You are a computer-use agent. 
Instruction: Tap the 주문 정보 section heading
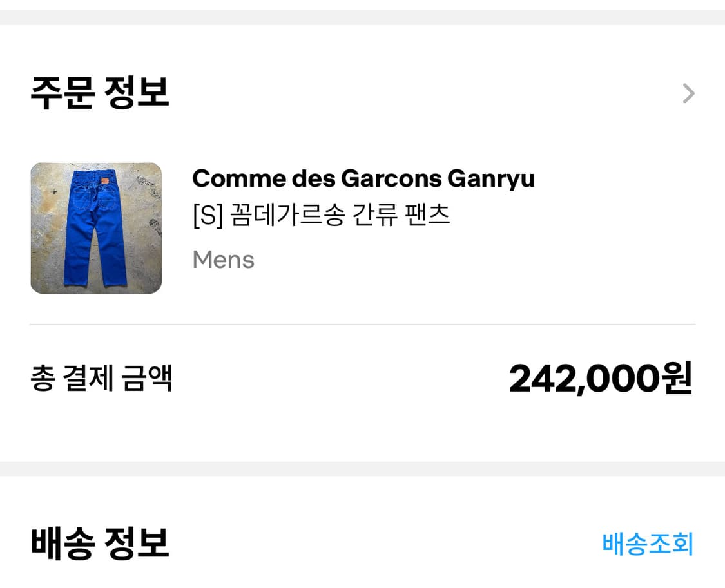100,93
